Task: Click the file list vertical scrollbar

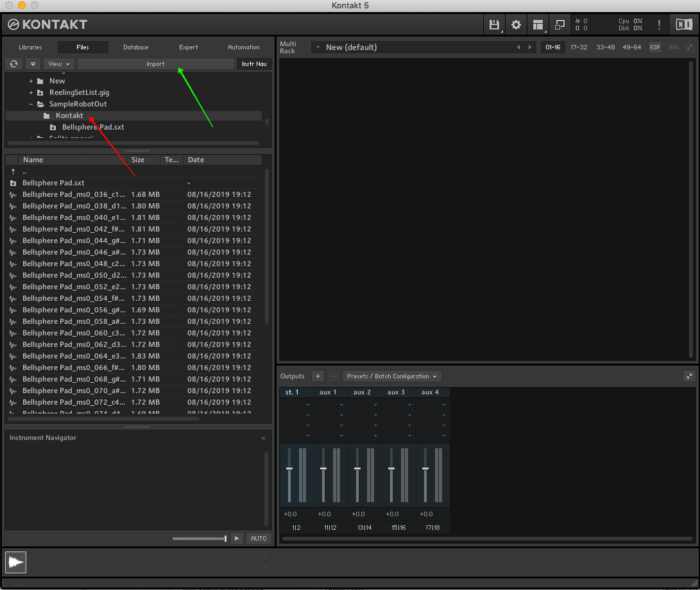Action: pyautogui.click(x=267, y=246)
